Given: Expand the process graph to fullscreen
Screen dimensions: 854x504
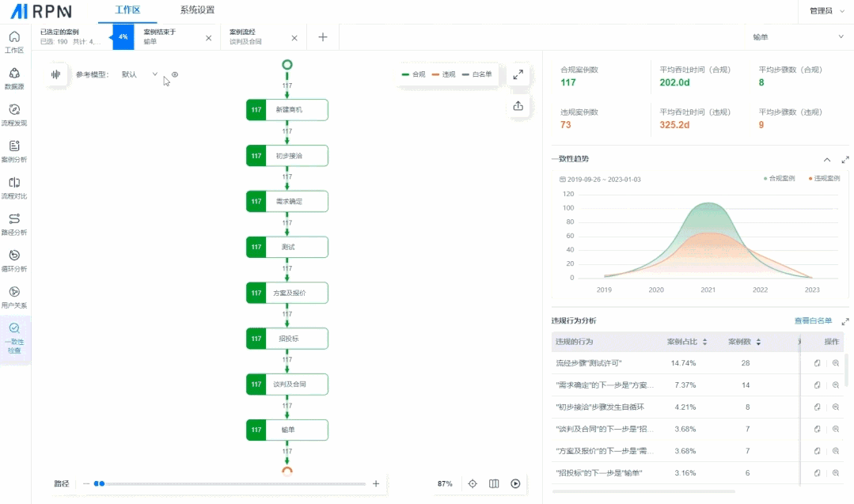Looking at the screenshot, I should click(x=518, y=74).
